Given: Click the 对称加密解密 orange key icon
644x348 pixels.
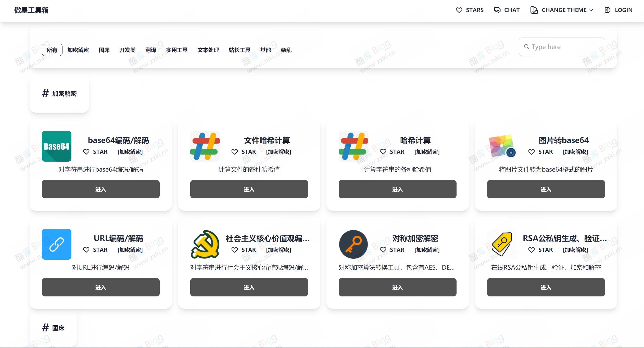Looking at the screenshot, I should coord(353,244).
